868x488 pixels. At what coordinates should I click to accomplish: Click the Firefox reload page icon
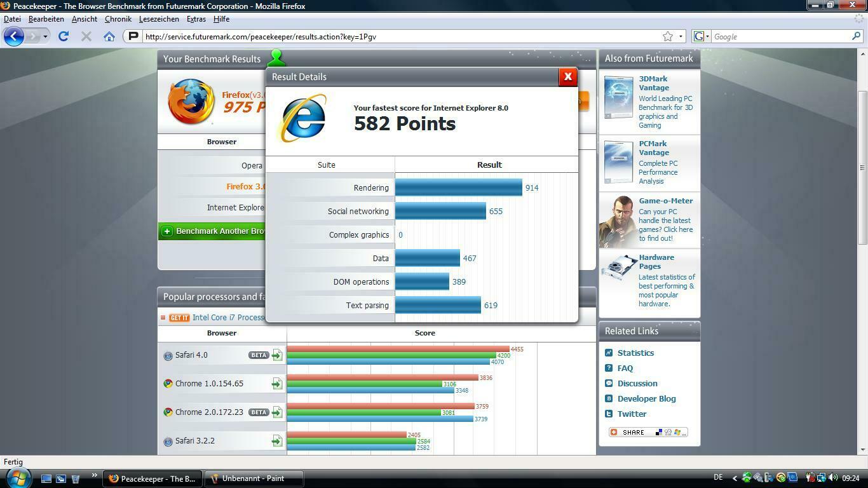tap(64, 36)
